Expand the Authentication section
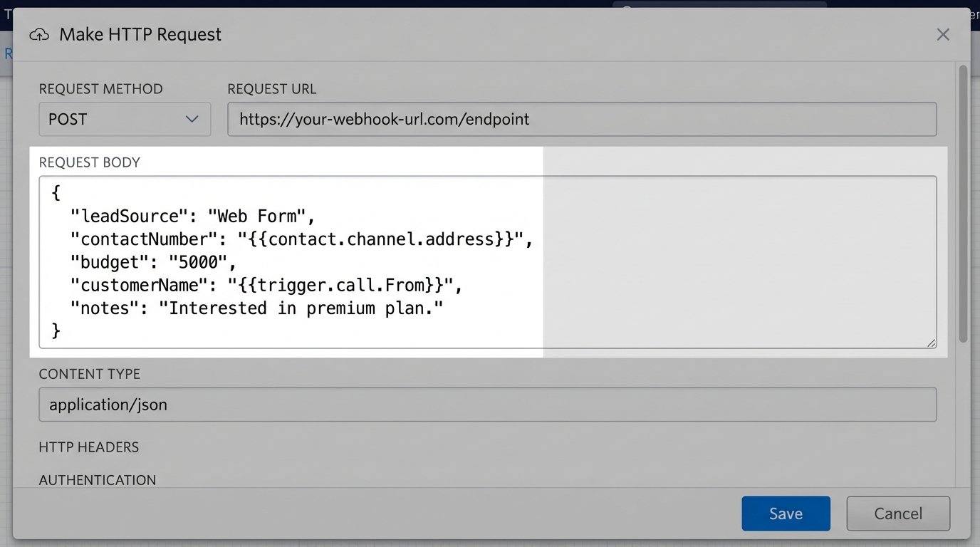 (x=98, y=480)
